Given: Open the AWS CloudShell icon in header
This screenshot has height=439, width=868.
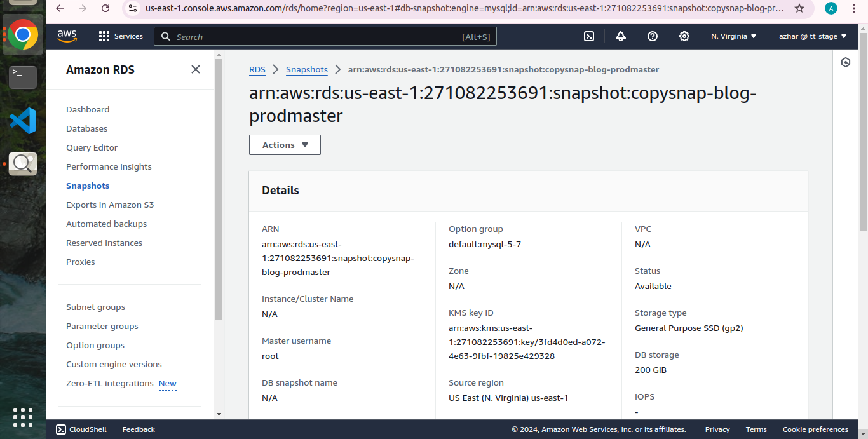Looking at the screenshot, I should pyautogui.click(x=589, y=36).
